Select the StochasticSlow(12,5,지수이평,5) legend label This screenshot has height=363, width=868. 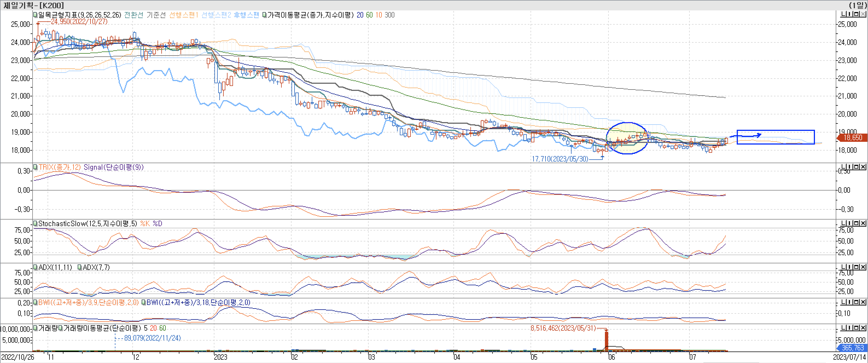[x=88, y=224]
